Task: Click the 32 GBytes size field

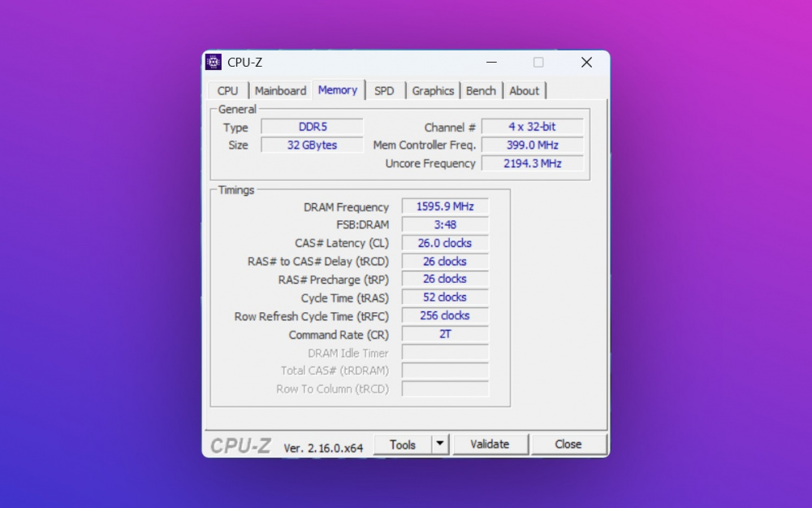Action: point(313,145)
